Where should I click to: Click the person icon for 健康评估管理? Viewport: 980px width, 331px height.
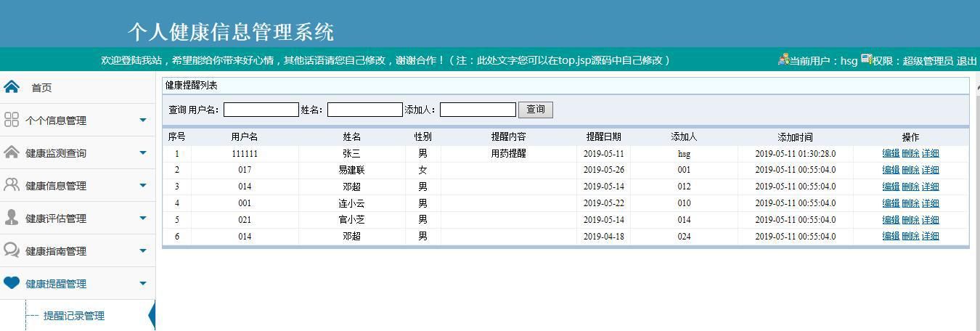click(x=12, y=217)
